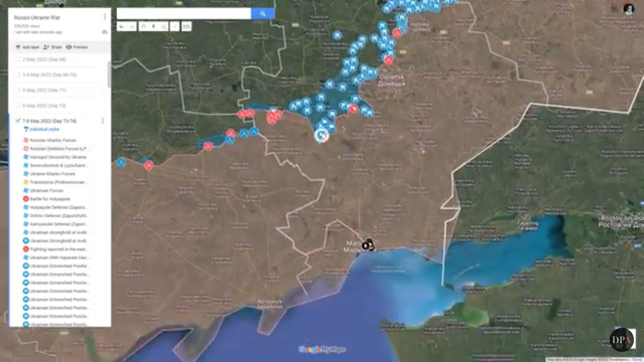
Task: Open map options three-dot menu
Action: (105, 17)
